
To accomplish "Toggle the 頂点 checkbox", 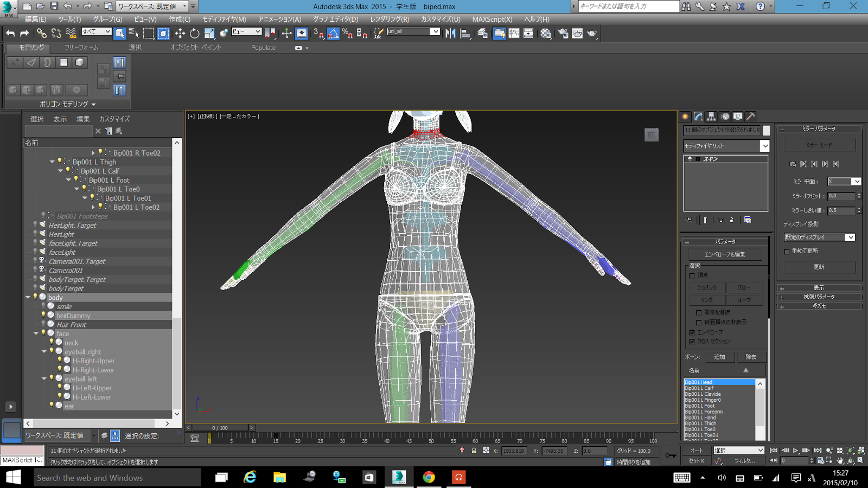I will tap(692, 275).
